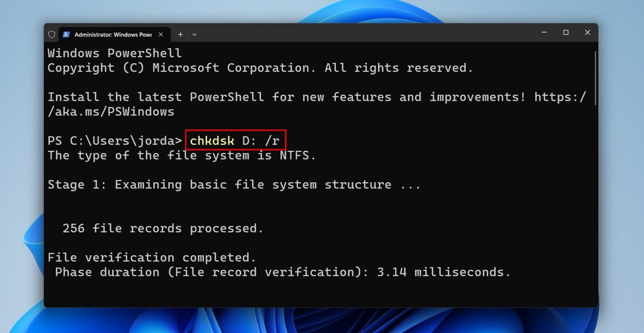The width and height of the screenshot is (644, 333).
Task: Click the minimize icon in the title bar
Action: [x=544, y=32]
